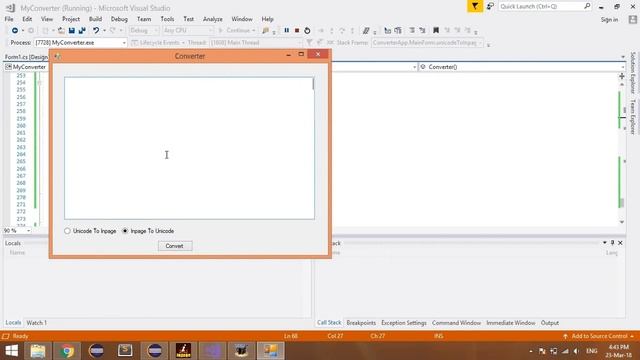
Task: Click the editor split handle above the scrollbar
Action: tap(622, 76)
